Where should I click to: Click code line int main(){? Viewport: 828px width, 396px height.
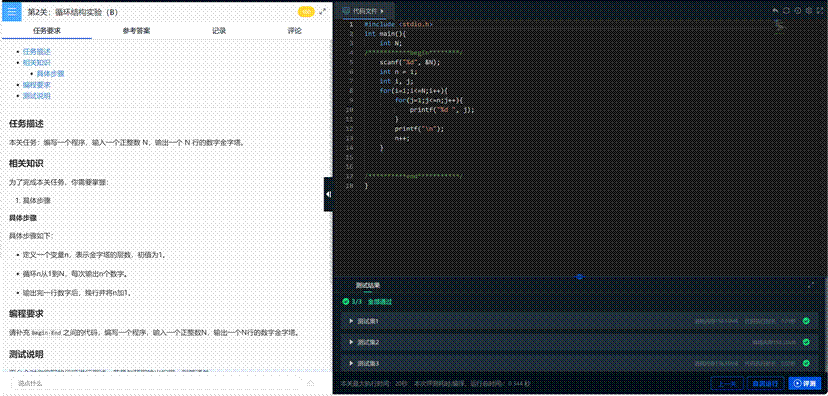point(386,34)
